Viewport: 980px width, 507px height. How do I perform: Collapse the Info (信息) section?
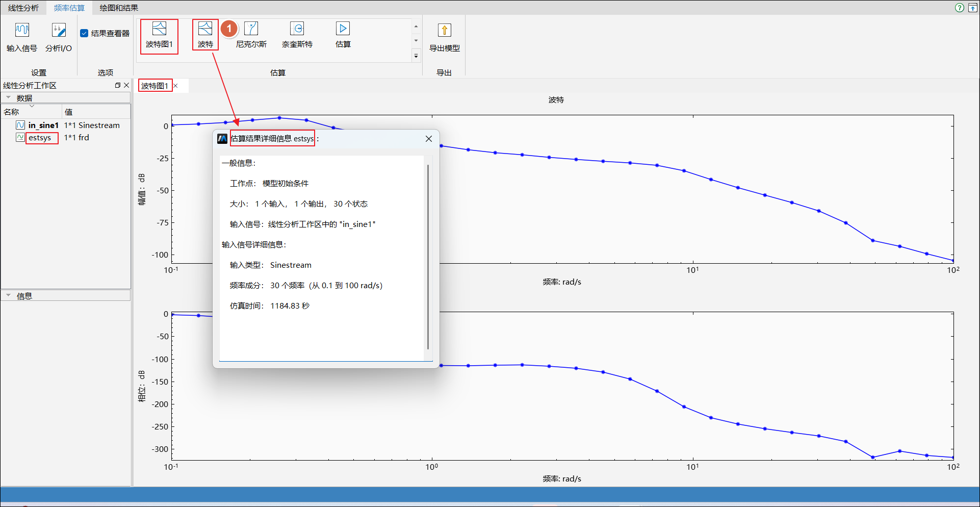9,295
